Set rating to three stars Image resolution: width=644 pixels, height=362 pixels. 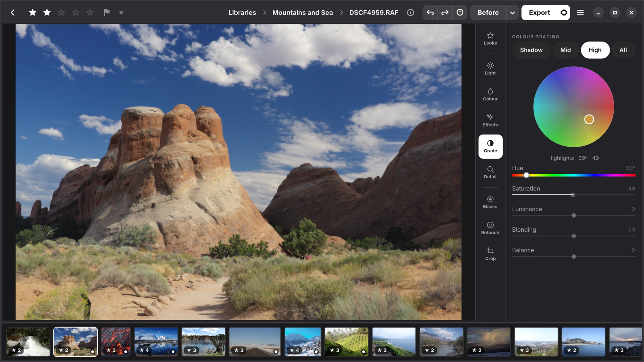tap(61, 13)
